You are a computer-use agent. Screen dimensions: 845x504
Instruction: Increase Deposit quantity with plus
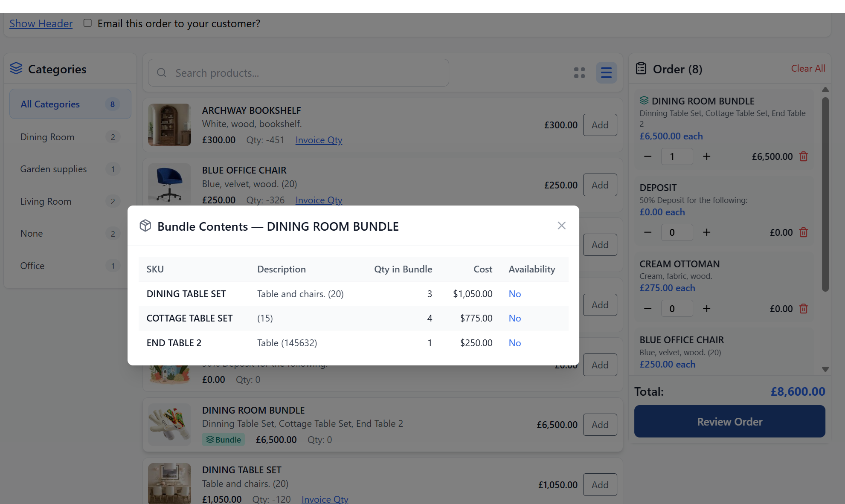[706, 232]
